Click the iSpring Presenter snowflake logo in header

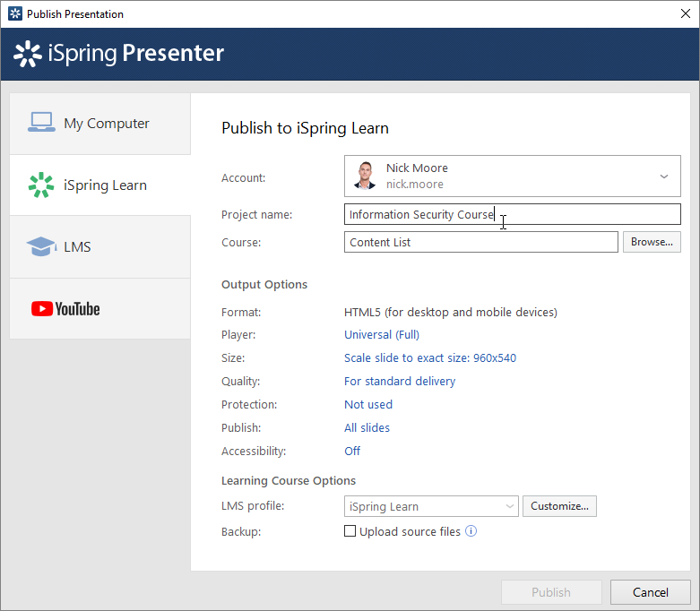click(x=28, y=54)
